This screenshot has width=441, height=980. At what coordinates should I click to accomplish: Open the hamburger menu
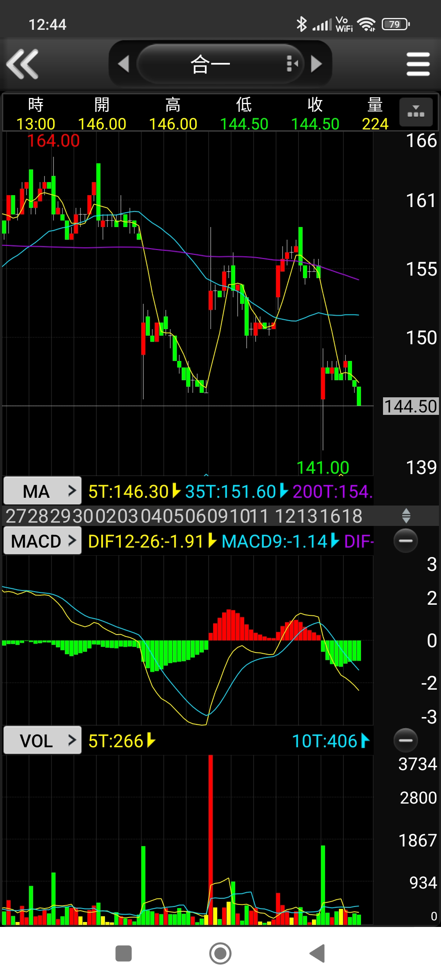(418, 64)
